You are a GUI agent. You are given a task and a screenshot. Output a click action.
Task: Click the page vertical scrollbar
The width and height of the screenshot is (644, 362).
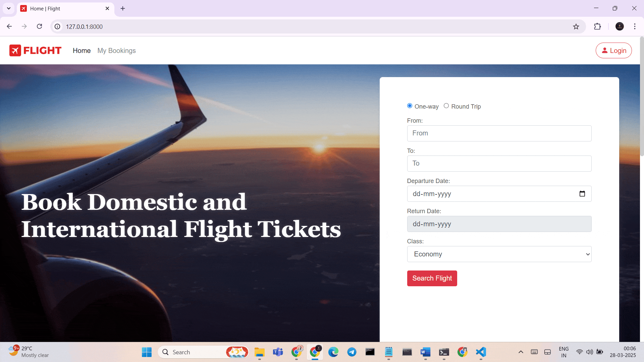[x=642, y=97]
